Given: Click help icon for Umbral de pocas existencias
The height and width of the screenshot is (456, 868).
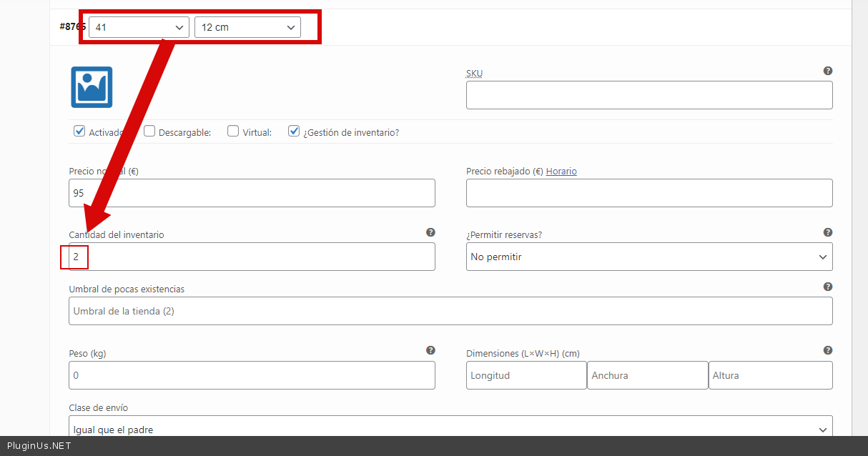Looking at the screenshot, I should click(827, 287).
